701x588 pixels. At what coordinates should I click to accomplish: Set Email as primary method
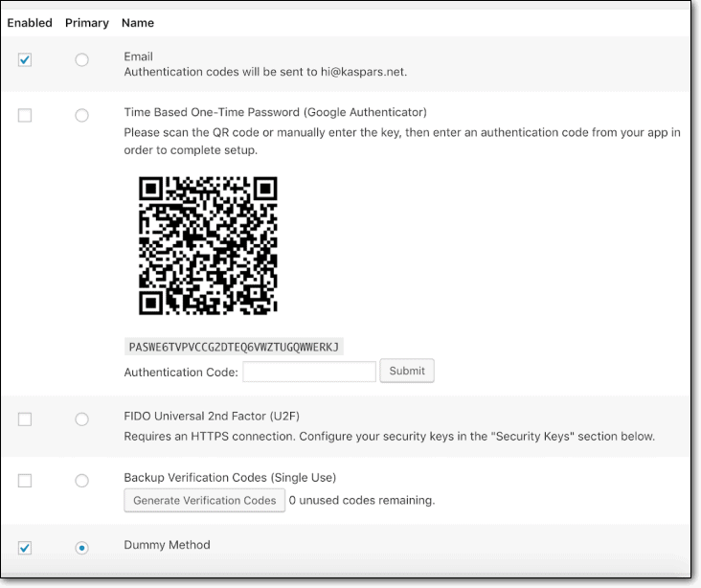point(81,59)
